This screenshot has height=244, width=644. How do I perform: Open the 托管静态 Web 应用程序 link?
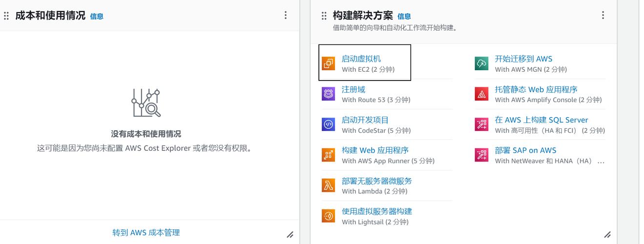click(536, 89)
